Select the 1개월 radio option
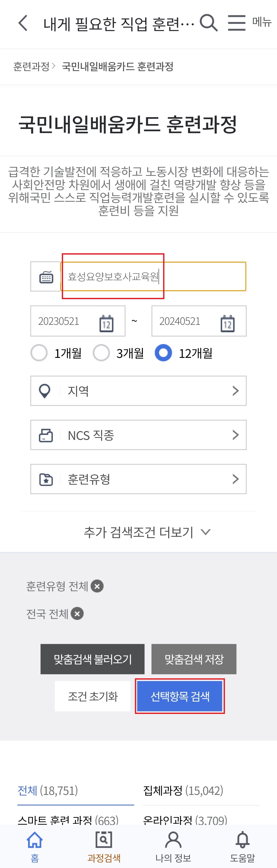The width and height of the screenshot is (277, 868). pyautogui.click(x=39, y=353)
